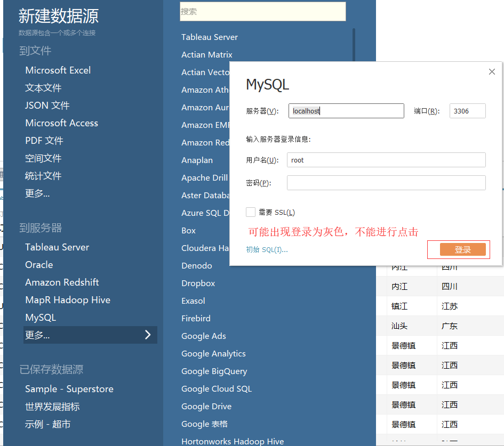Select Amazon Redshift in left panel
This screenshot has height=446, width=504.
tap(62, 282)
